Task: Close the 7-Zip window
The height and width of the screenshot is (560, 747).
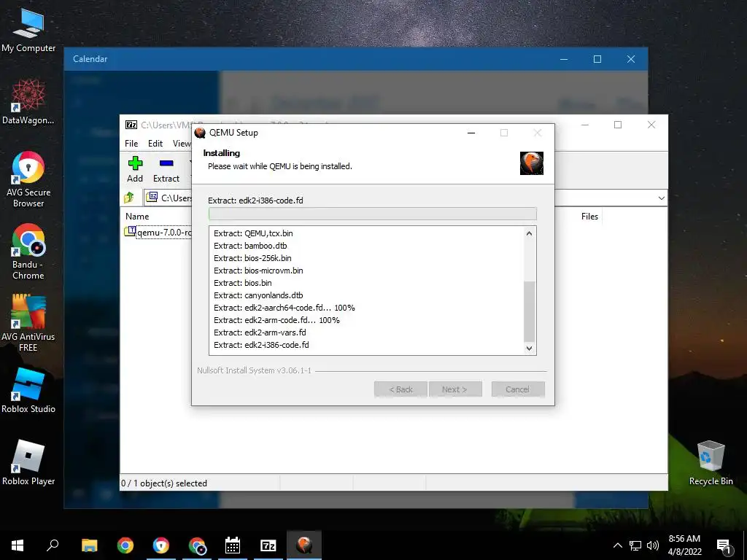Action: [651, 125]
